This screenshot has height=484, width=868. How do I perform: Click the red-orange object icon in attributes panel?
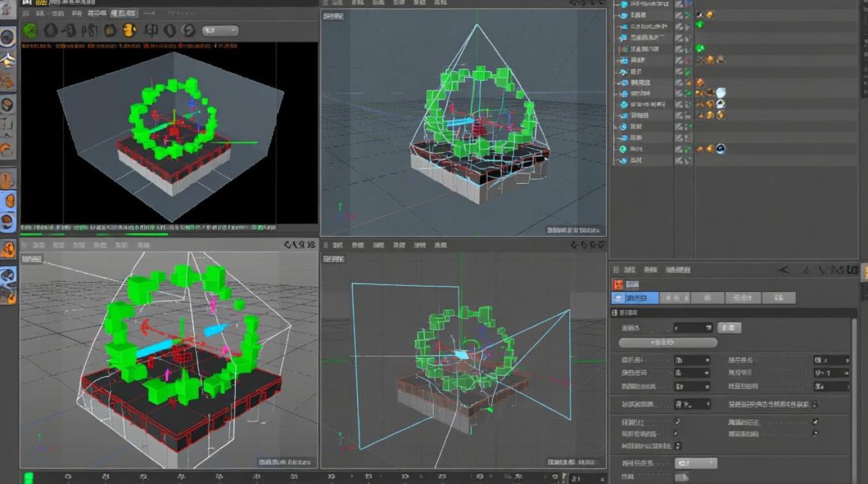click(x=618, y=285)
